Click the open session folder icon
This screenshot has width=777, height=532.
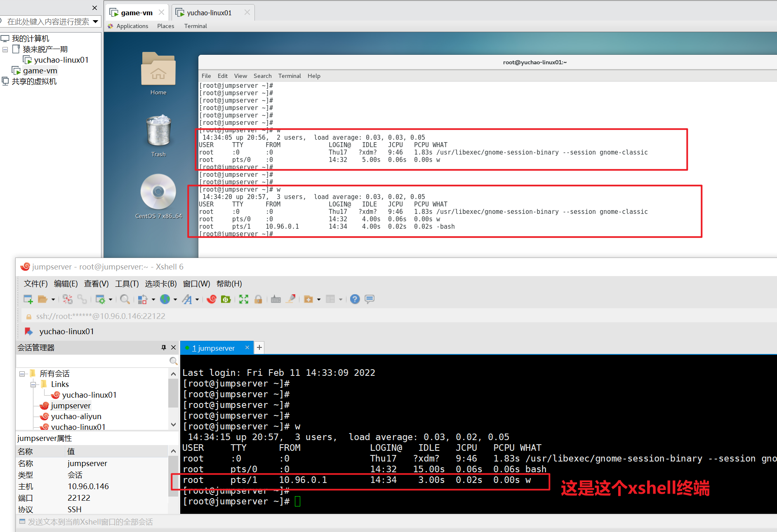pyautogui.click(x=42, y=299)
